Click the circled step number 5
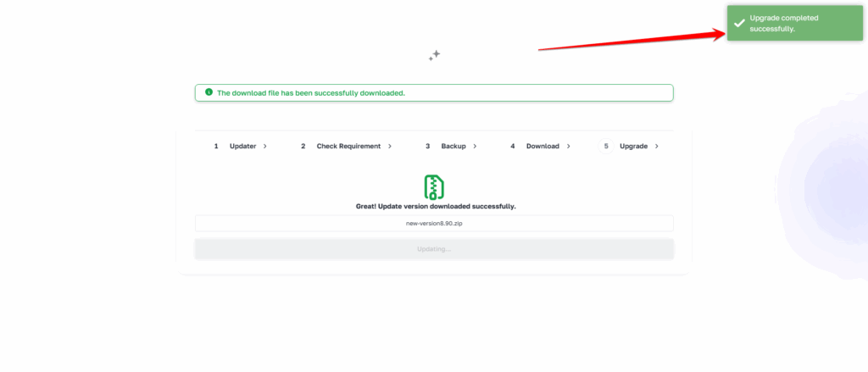 point(606,146)
